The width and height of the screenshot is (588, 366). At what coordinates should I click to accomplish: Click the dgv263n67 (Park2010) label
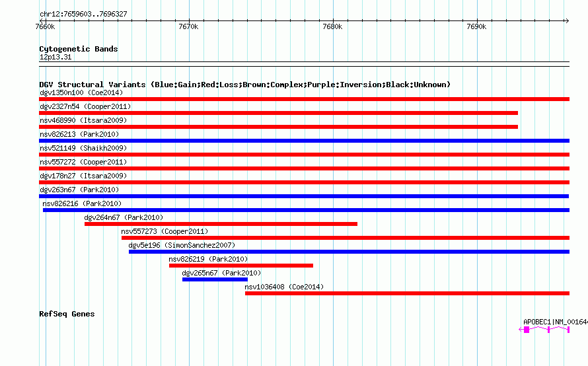click(79, 190)
